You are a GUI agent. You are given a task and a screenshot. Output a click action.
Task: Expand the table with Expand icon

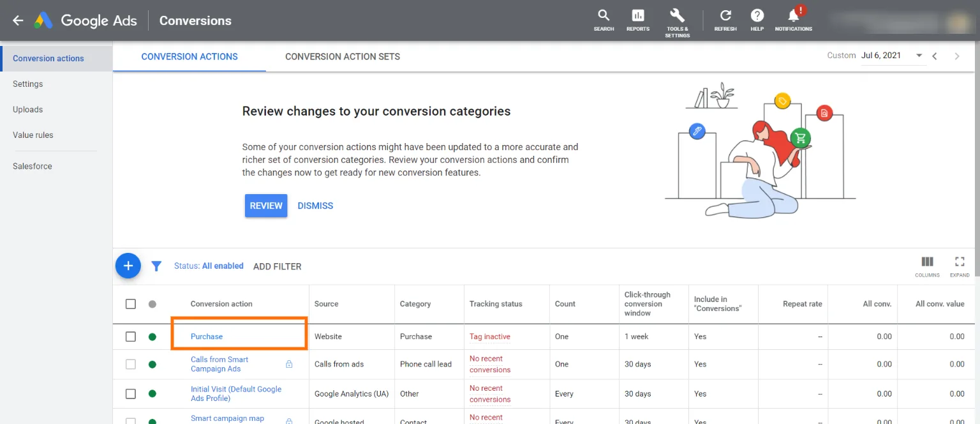tap(959, 262)
